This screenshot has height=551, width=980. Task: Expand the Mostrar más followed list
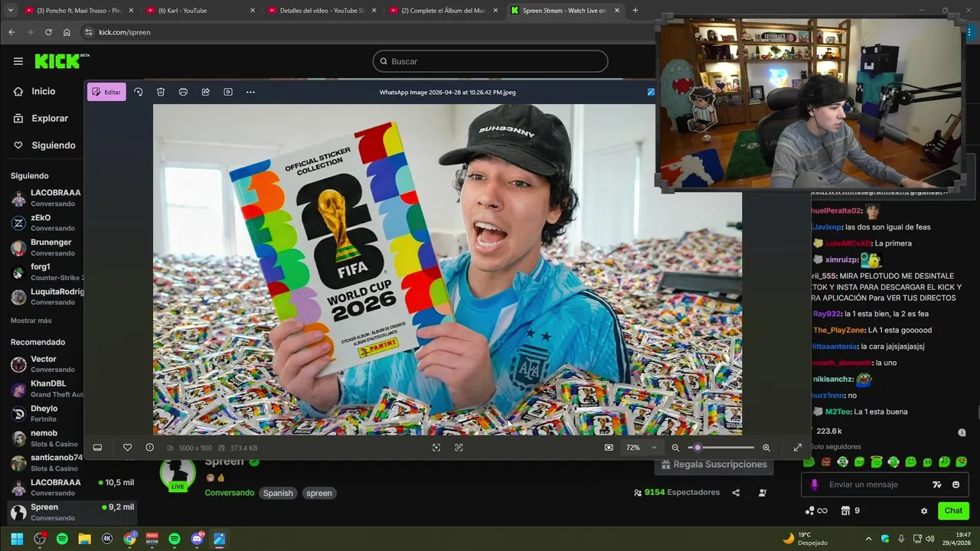31,321
